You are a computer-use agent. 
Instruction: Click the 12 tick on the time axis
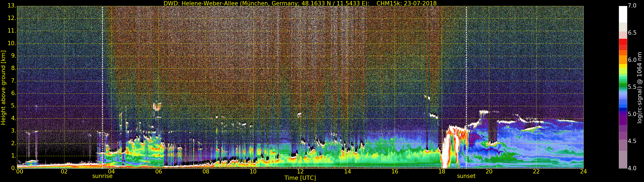(x=300, y=172)
